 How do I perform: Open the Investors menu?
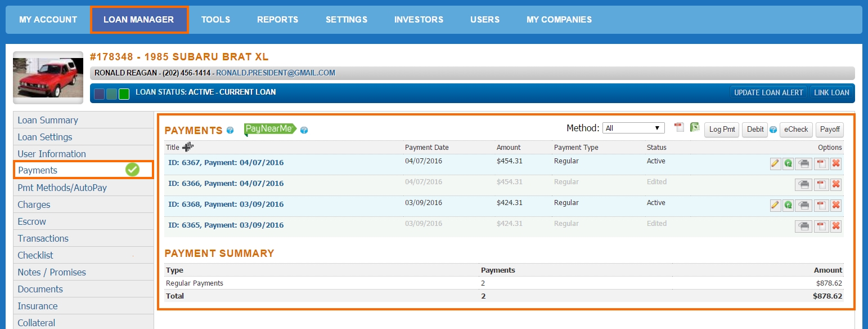point(419,20)
